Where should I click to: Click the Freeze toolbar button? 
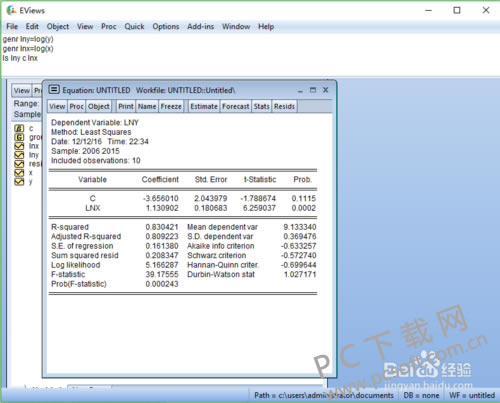click(x=171, y=106)
